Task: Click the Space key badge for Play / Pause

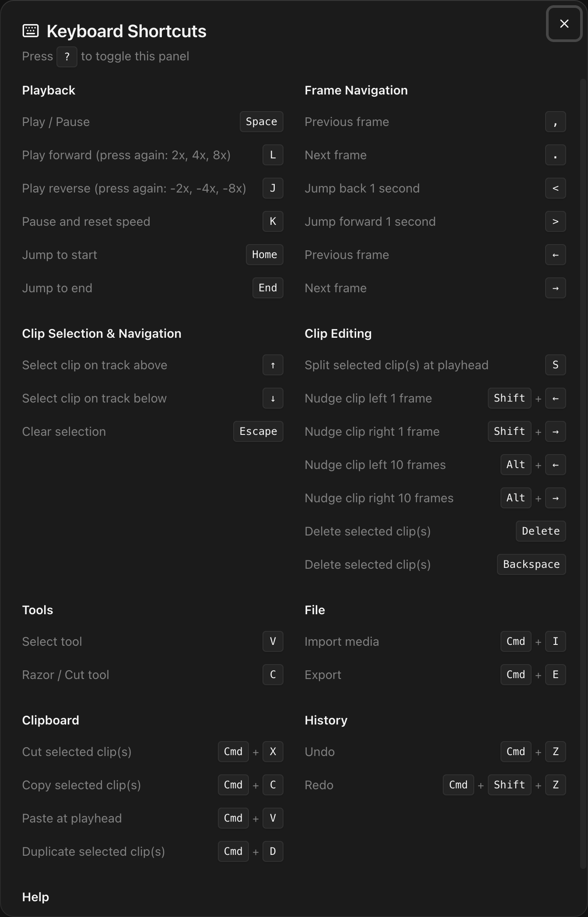Action: [x=261, y=122]
